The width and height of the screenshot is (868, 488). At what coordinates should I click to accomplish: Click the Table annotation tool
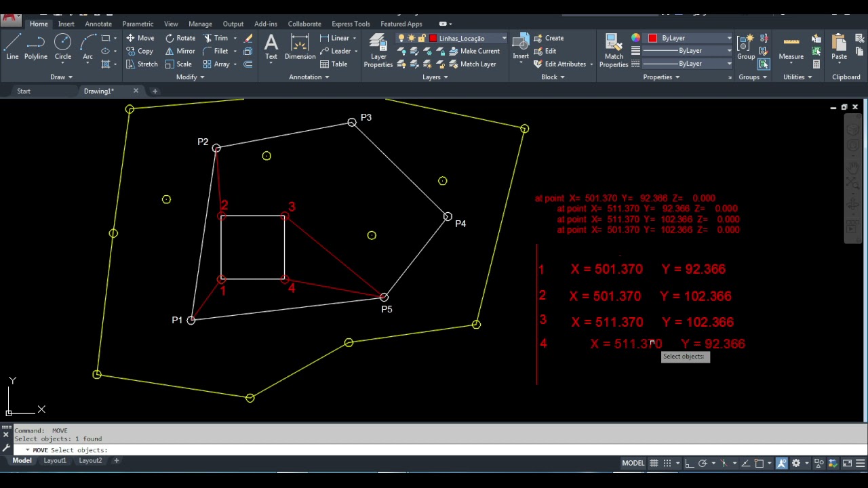click(x=334, y=64)
